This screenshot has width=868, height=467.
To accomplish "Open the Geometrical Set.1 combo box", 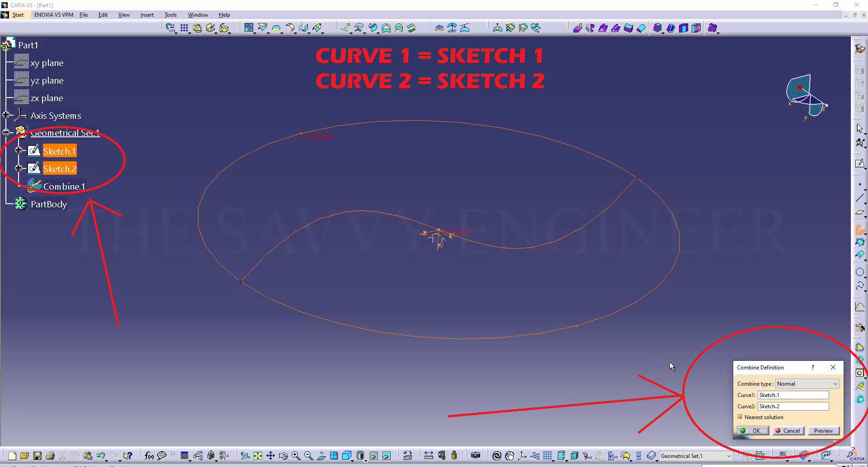I will tap(695, 456).
